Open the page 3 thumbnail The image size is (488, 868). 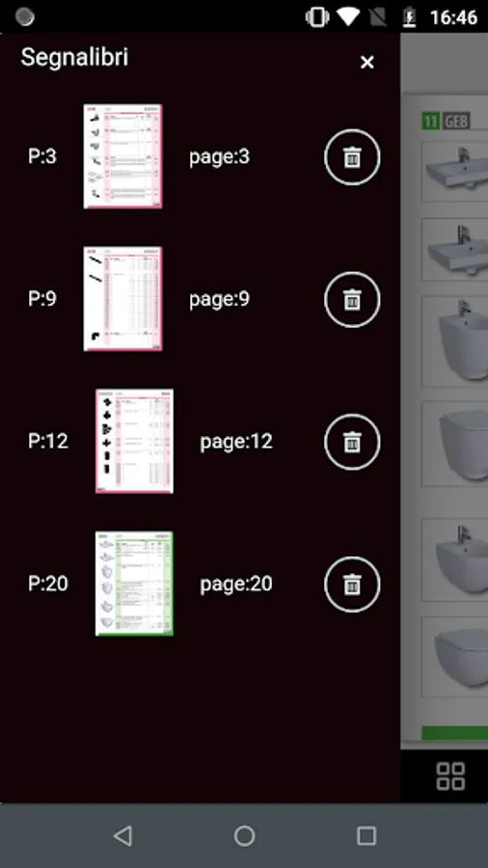click(x=122, y=156)
